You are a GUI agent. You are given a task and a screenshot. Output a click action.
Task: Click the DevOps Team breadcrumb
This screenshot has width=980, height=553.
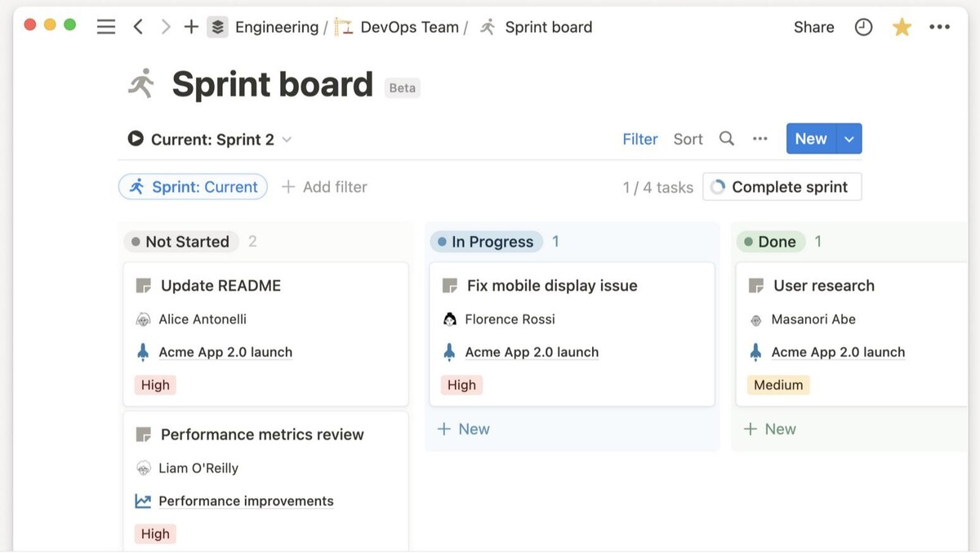pos(408,27)
